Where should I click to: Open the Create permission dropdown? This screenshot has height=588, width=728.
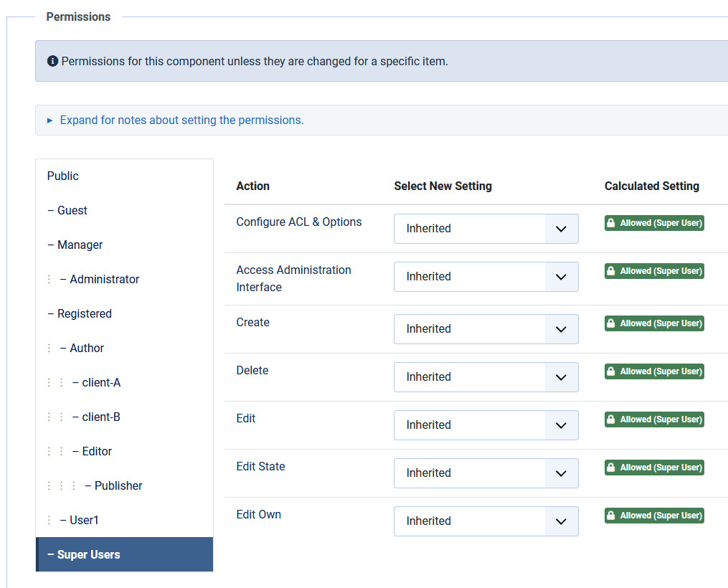(486, 329)
